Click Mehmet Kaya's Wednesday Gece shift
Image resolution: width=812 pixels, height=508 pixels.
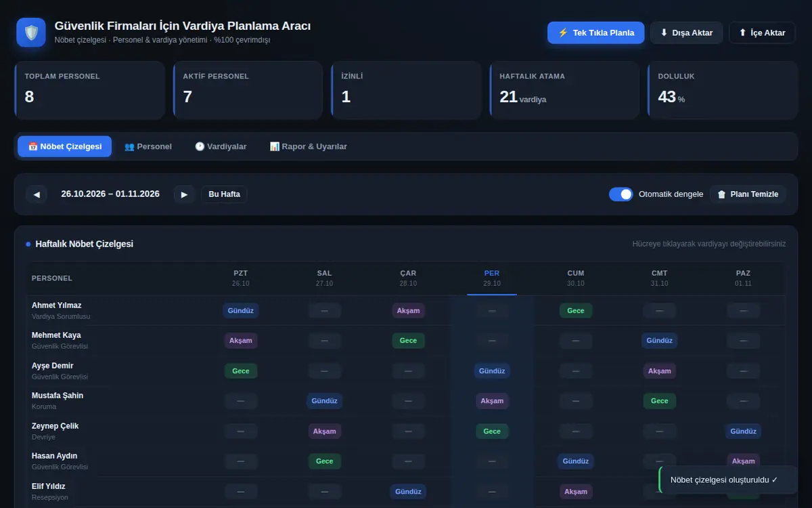408,341
